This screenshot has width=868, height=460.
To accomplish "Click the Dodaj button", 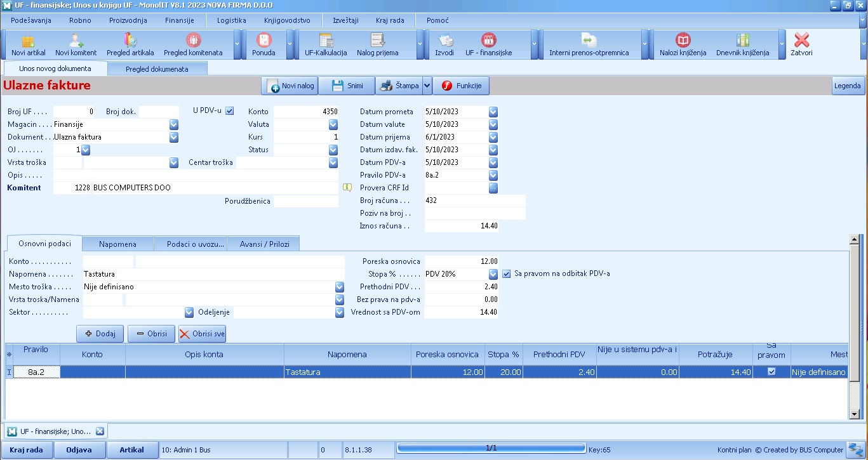I will point(100,334).
